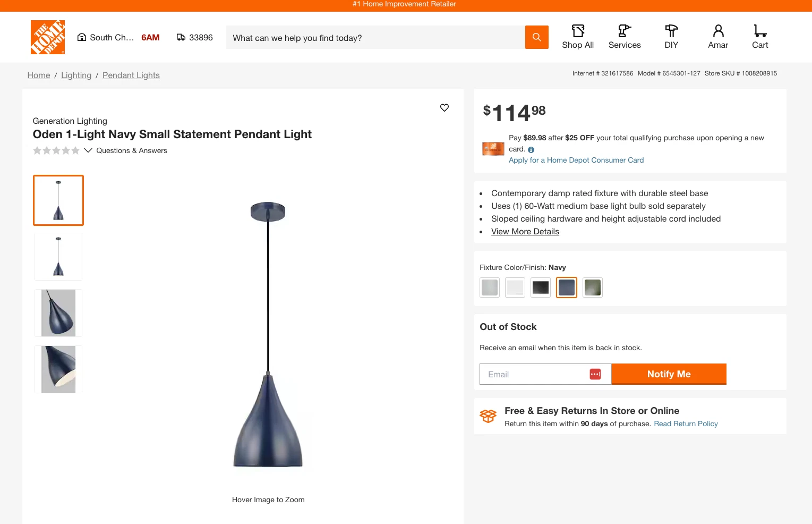Open the Cart icon

click(760, 37)
